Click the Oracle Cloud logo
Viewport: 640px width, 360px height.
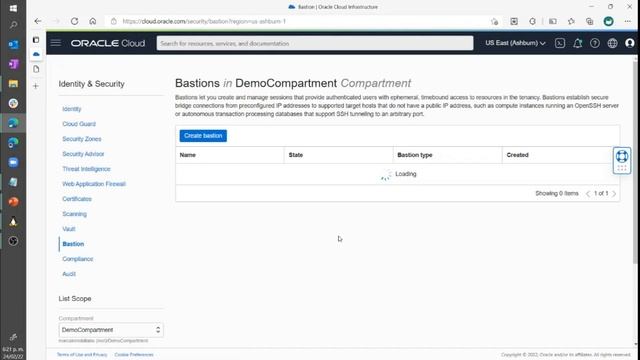pyautogui.click(x=108, y=43)
